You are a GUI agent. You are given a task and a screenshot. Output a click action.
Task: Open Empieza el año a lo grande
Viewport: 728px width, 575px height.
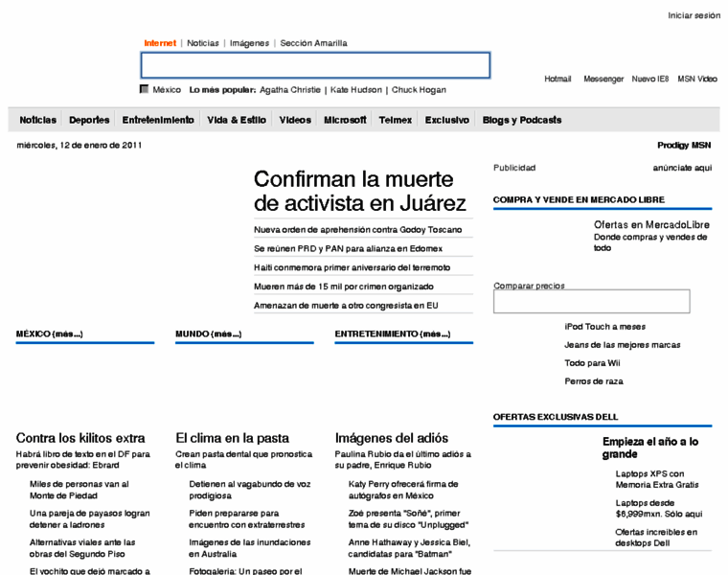(650, 448)
